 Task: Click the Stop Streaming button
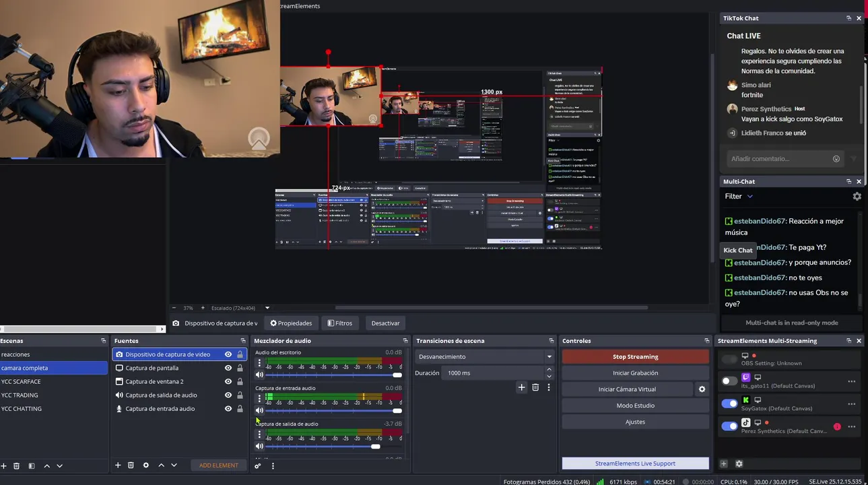click(x=635, y=357)
